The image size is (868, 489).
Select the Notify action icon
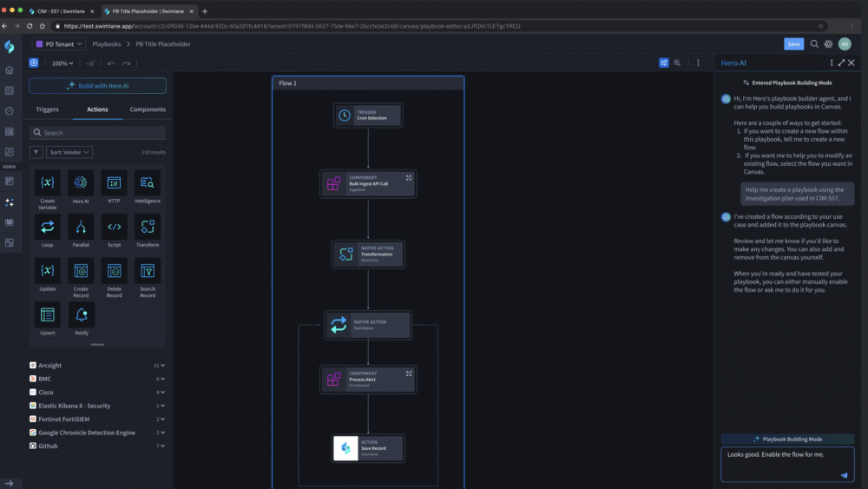[81, 314]
